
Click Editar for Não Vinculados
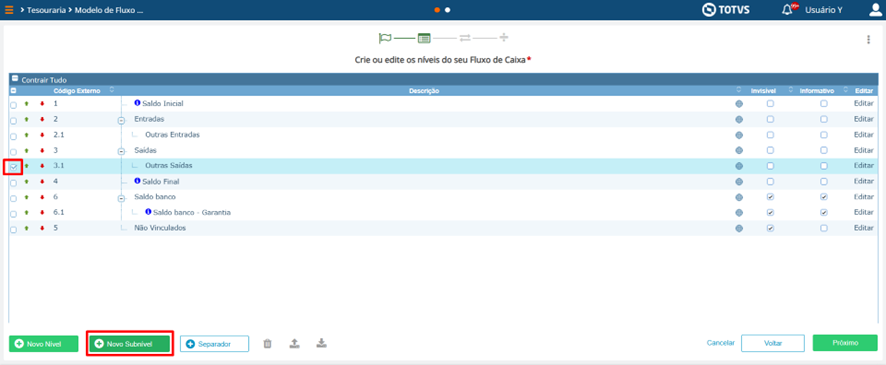(x=864, y=228)
